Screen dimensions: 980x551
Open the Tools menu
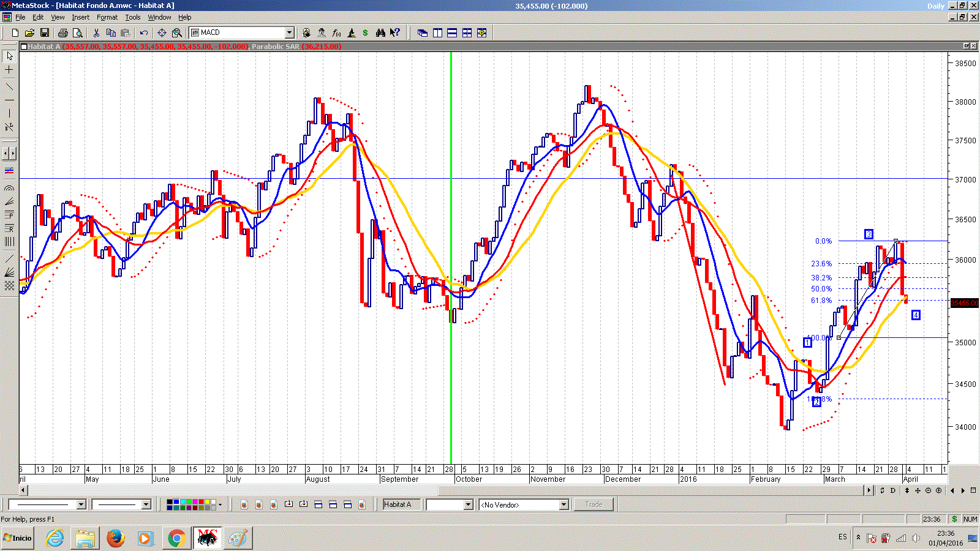(133, 17)
